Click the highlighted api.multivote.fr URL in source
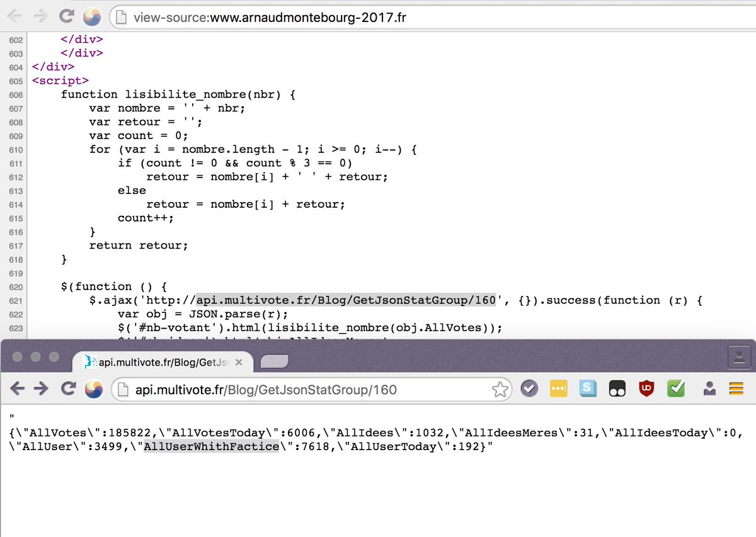756x537 pixels. tap(346, 300)
